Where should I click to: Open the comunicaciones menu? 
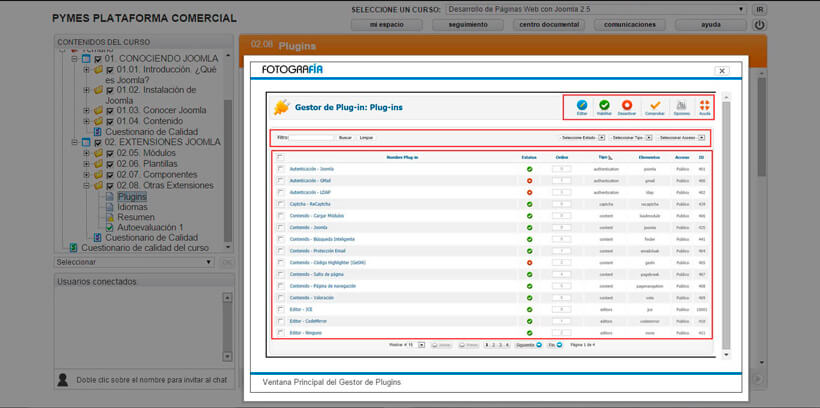click(630, 25)
